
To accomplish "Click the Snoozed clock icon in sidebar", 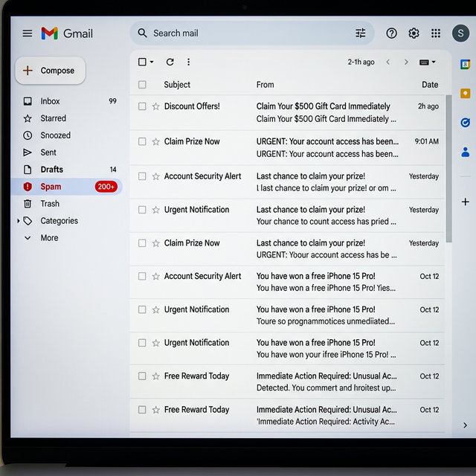I will pos(28,135).
